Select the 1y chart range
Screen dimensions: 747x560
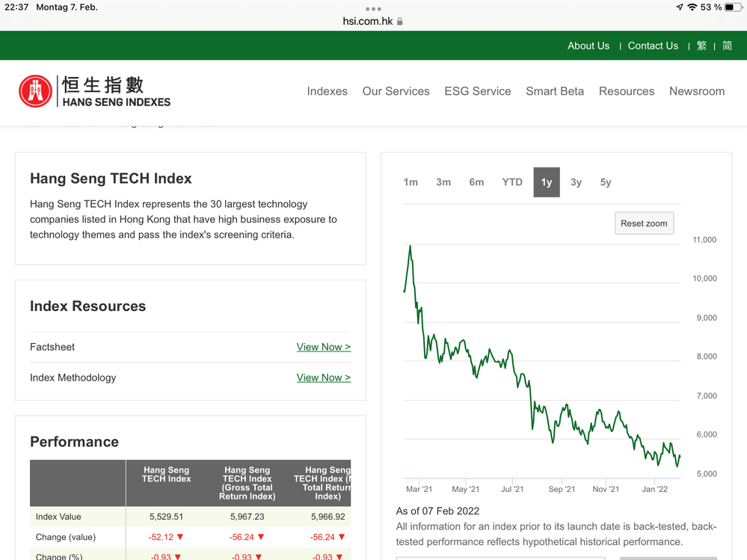tap(547, 182)
